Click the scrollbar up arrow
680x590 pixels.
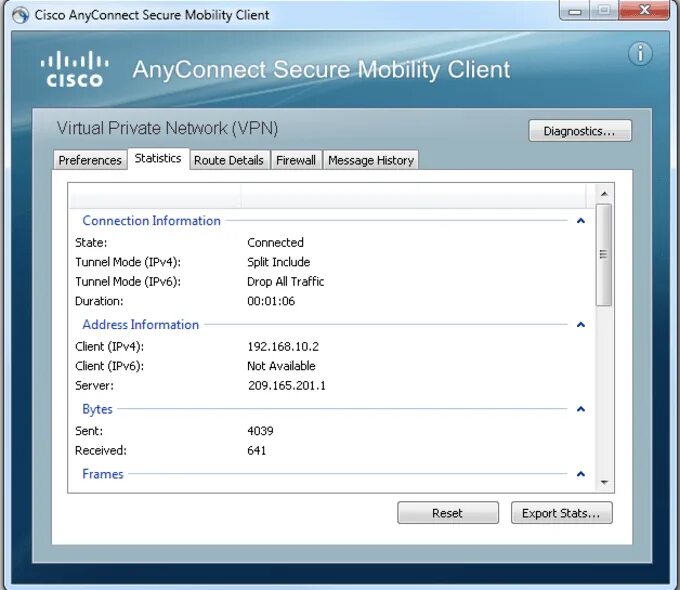pos(603,193)
